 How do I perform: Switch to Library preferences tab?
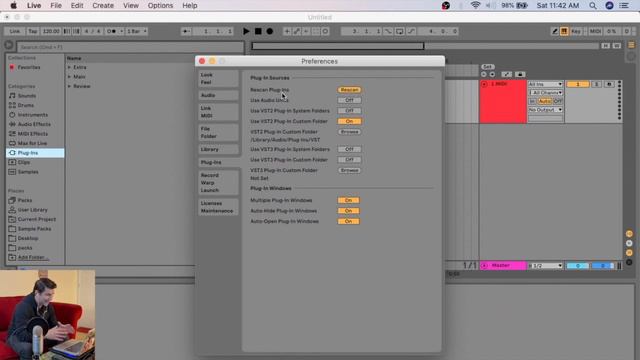tap(218, 149)
